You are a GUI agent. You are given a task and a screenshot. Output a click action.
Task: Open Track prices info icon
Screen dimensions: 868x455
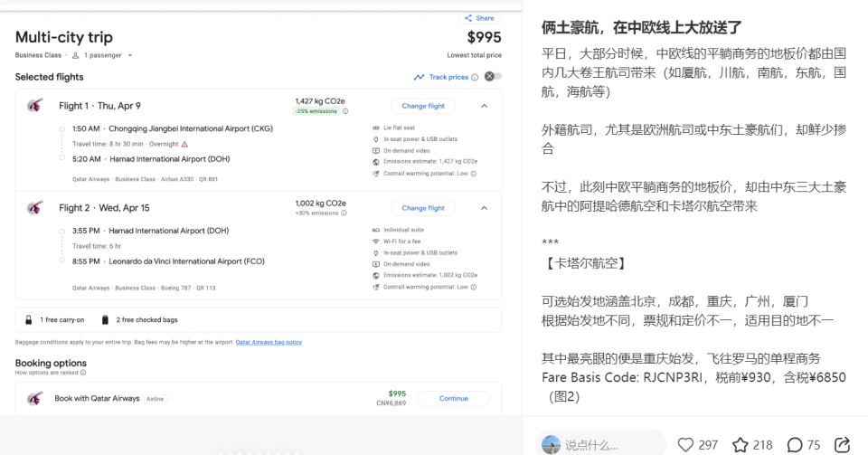pos(475,78)
